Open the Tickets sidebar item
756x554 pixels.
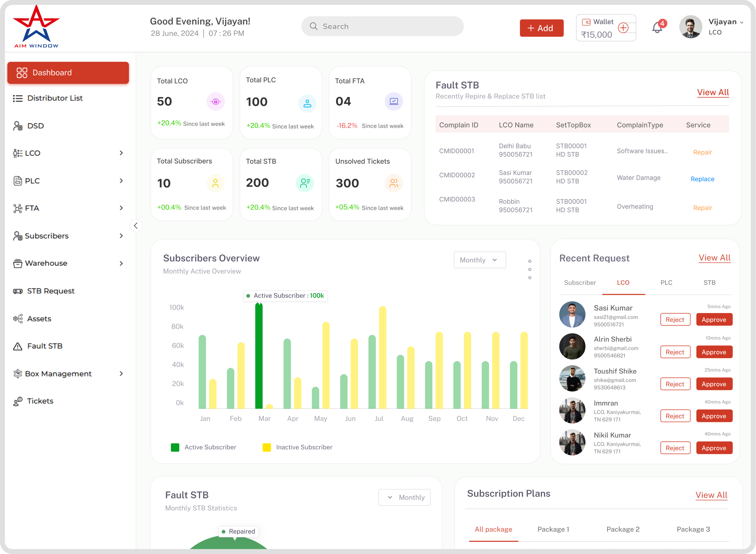click(x=40, y=401)
